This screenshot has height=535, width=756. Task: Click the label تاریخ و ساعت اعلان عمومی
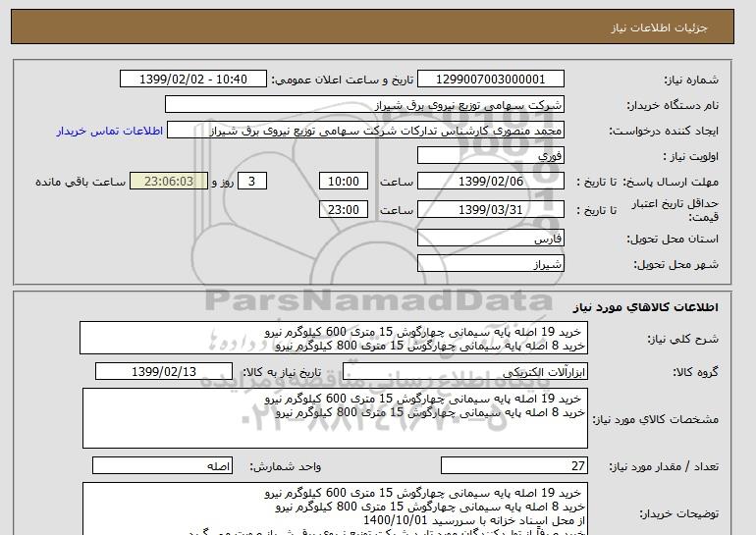pos(343,80)
